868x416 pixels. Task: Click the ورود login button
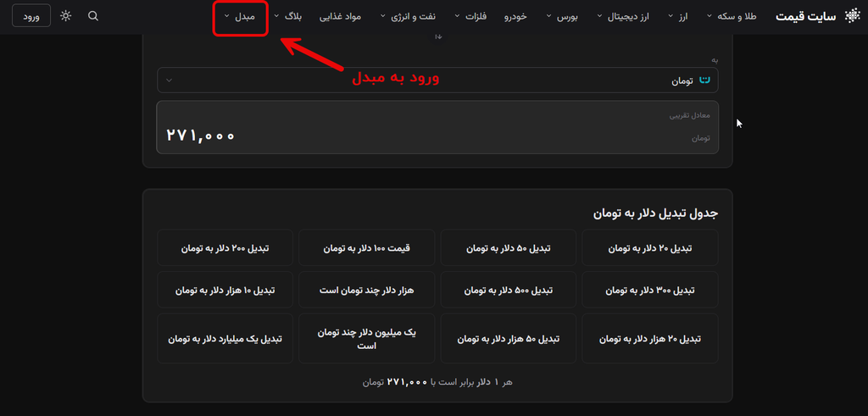click(31, 16)
